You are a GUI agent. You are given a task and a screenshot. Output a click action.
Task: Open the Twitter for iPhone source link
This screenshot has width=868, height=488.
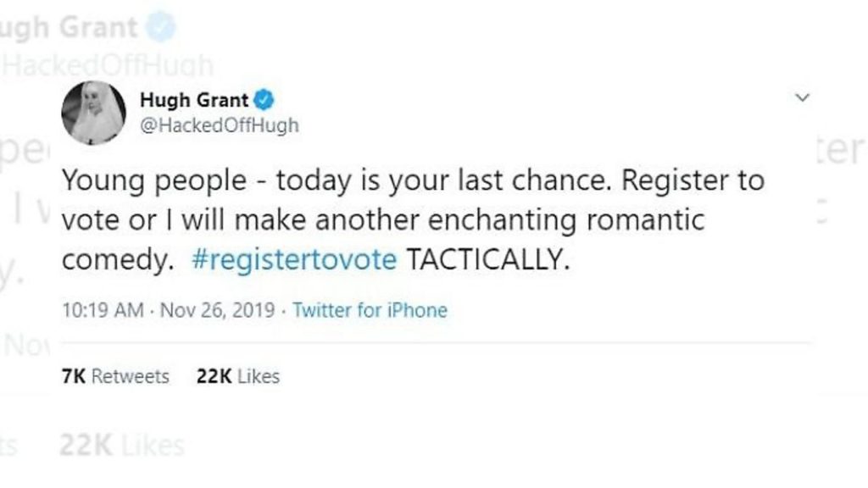tap(370, 310)
